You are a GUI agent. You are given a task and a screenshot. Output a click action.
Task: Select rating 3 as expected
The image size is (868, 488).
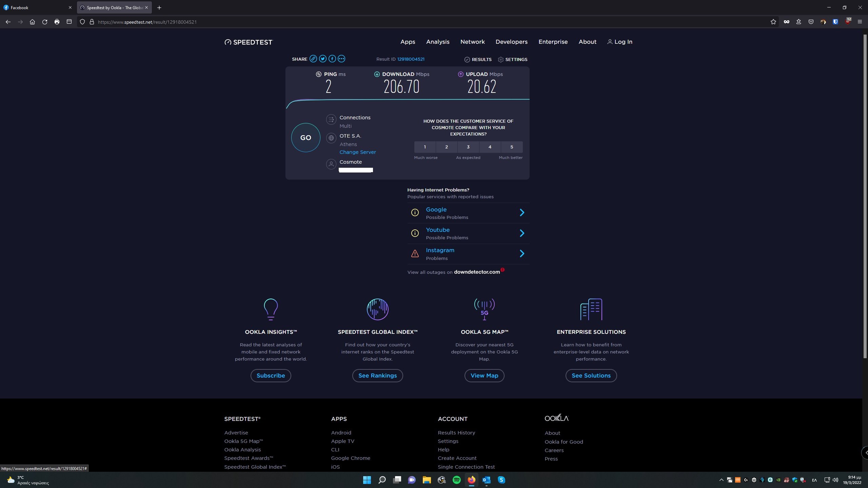click(x=468, y=147)
